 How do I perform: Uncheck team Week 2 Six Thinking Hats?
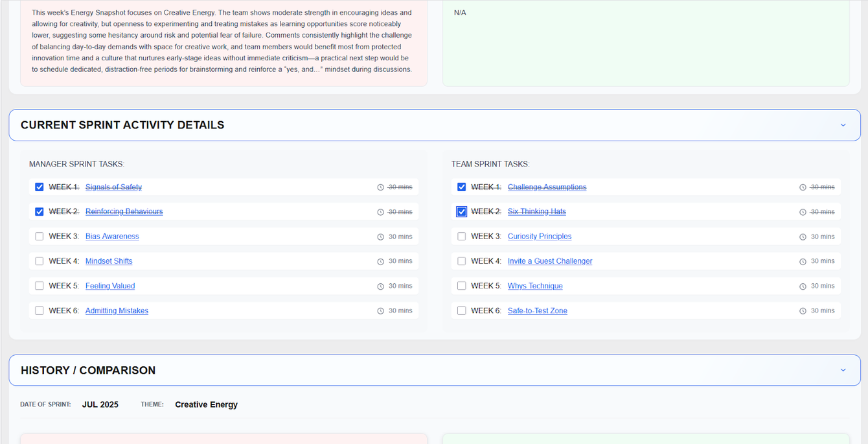(462, 212)
